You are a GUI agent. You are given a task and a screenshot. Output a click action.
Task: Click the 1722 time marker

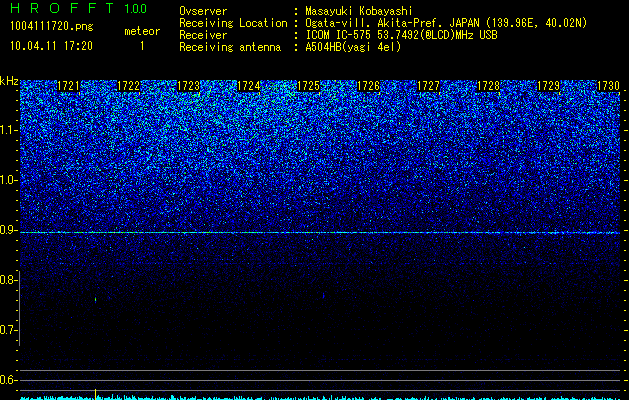coord(128,86)
